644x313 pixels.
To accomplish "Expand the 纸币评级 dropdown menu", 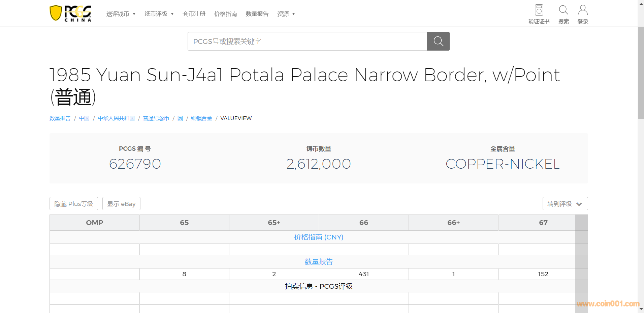I will tap(159, 14).
